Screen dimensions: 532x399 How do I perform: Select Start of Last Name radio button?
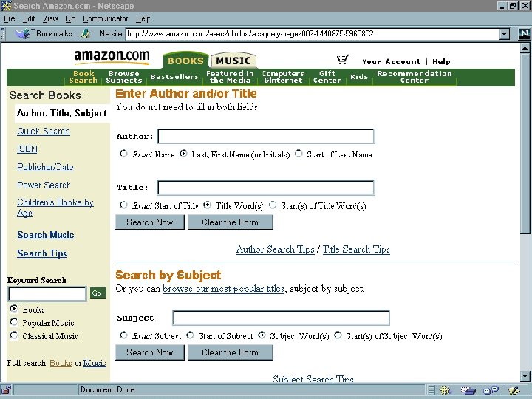point(299,154)
